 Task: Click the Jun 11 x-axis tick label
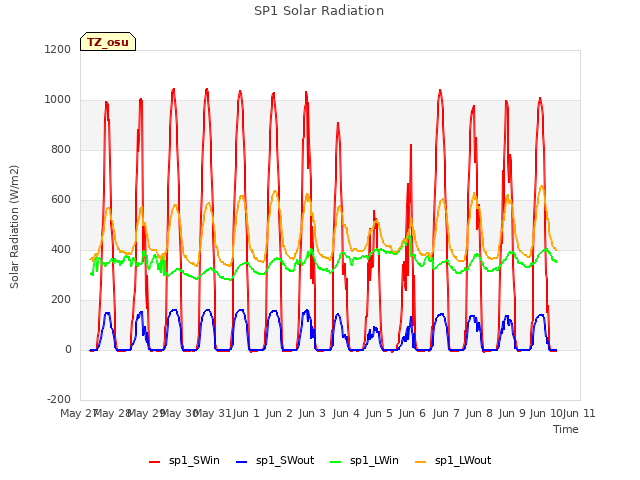[x=579, y=413]
